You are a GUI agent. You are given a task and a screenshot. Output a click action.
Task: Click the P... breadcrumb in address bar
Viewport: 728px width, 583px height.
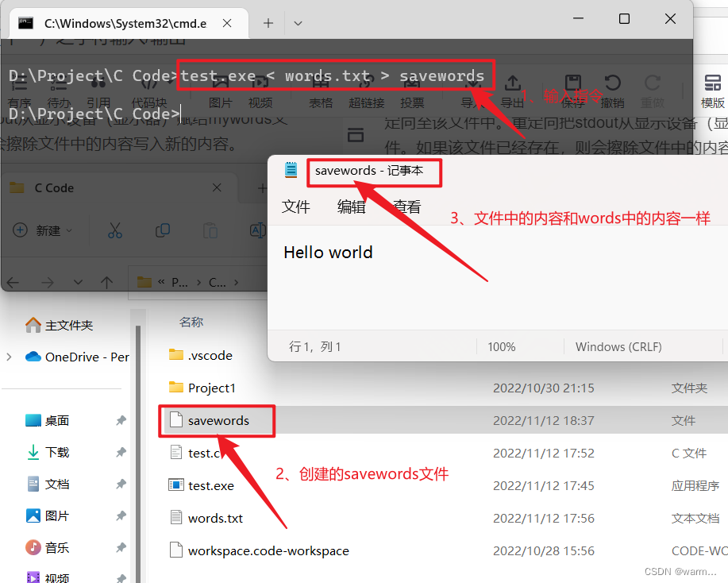pos(179,282)
